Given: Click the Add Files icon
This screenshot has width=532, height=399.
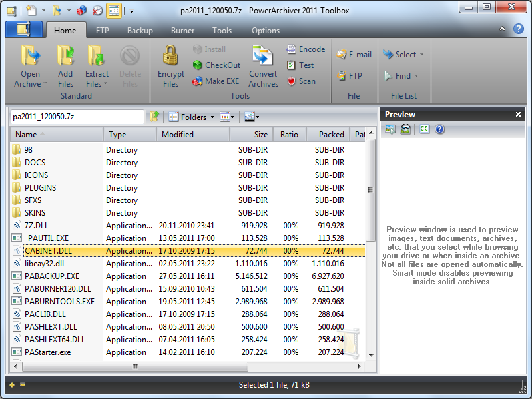Looking at the screenshot, I should tap(65, 56).
